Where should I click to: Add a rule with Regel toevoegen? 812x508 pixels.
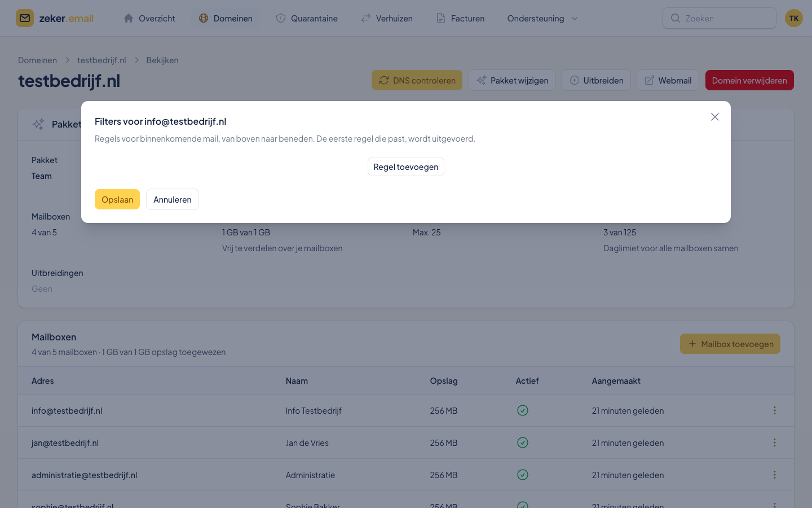pyautogui.click(x=406, y=167)
